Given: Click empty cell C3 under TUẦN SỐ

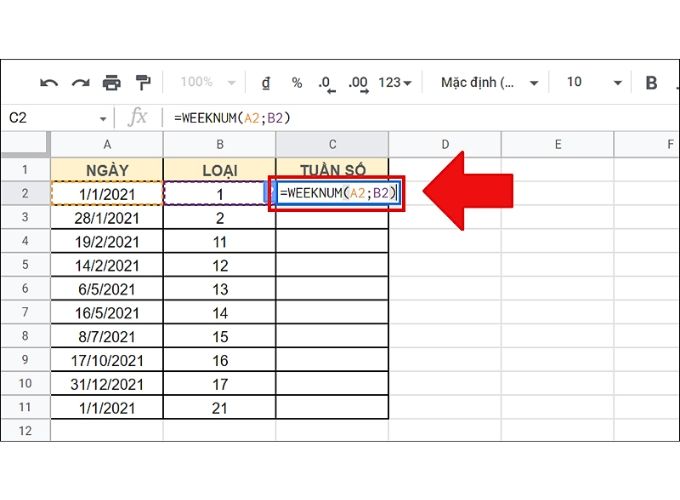Looking at the screenshot, I should click(332, 219).
